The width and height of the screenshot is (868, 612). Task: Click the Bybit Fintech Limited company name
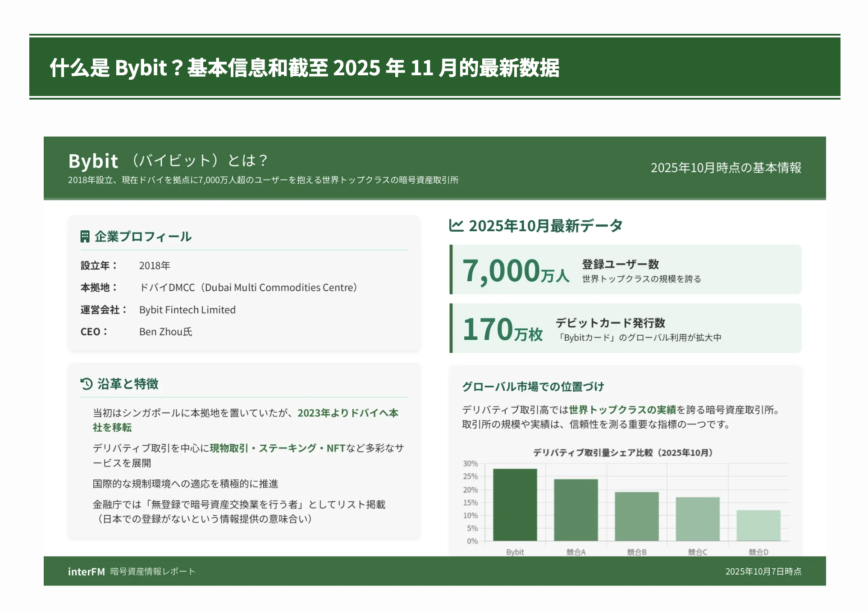(187, 310)
